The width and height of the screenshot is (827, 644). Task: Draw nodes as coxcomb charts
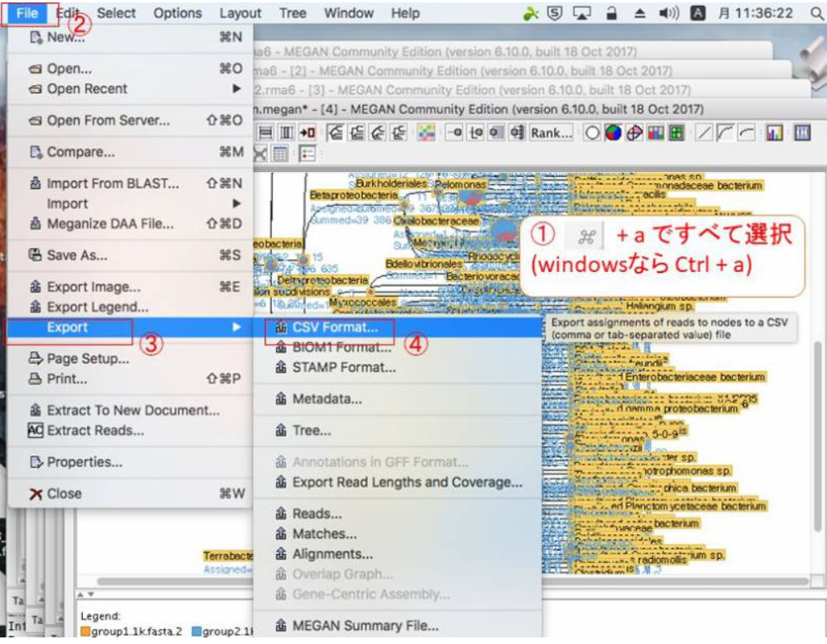tap(634, 133)
